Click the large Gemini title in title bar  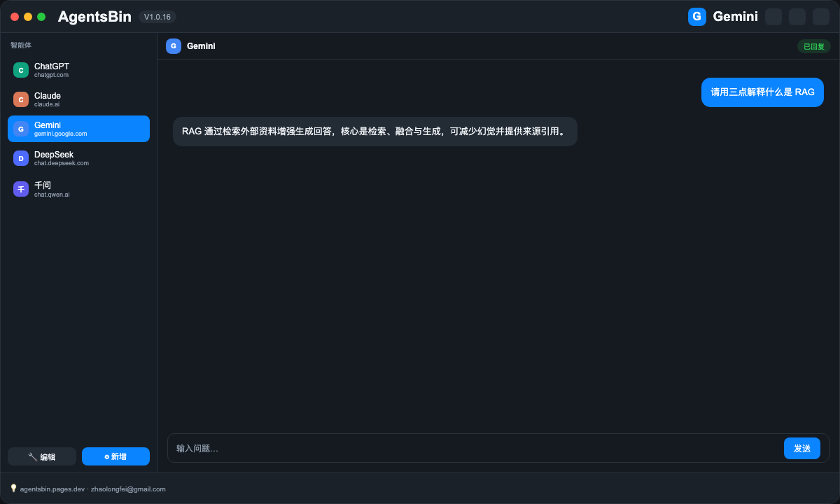[735, 17]
